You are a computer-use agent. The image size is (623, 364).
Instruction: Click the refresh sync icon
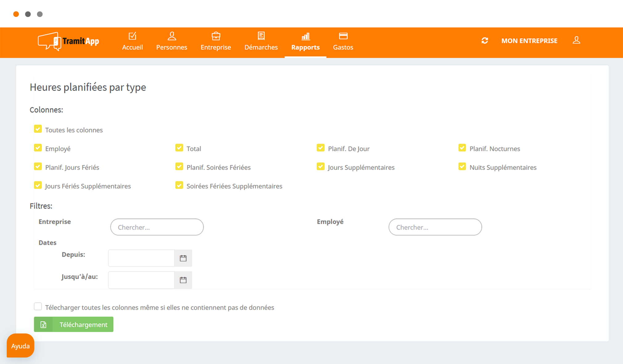tap(485, 41)
